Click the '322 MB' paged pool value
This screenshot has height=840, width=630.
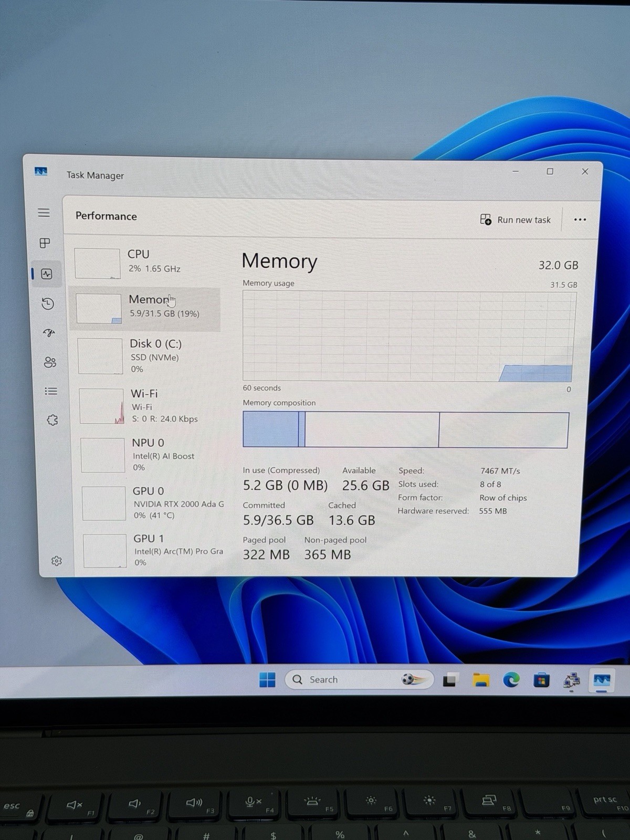pos(266,554)
